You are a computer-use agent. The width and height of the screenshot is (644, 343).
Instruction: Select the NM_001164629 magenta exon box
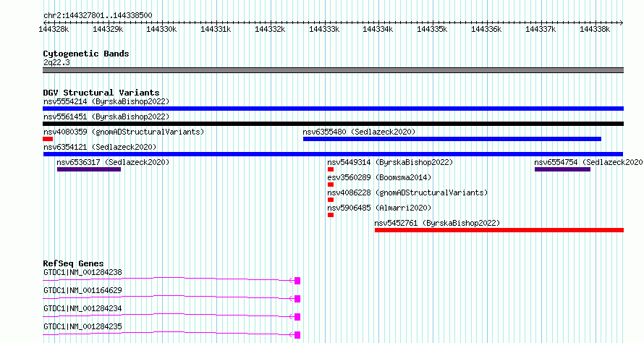(x=297, y=299)
